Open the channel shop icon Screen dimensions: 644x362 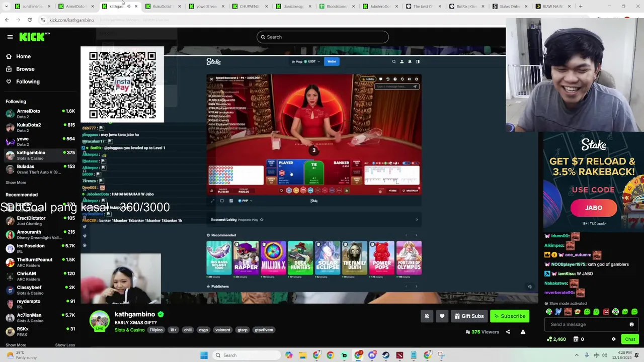tap(576, 339)
